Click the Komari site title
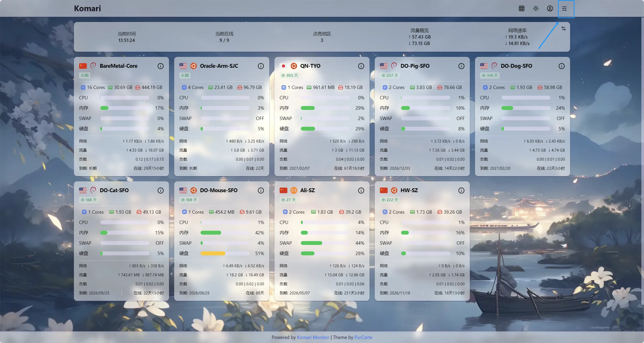 click(87, 9)
